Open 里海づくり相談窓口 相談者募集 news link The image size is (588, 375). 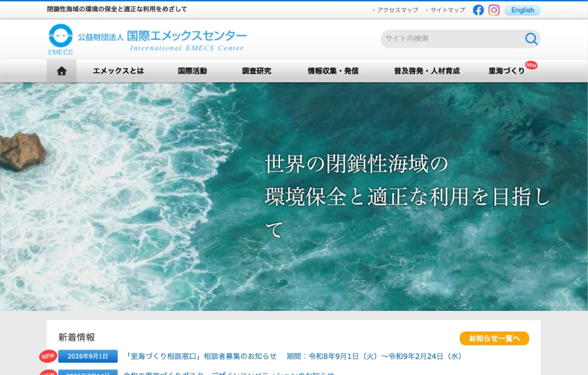pos(293,356)
